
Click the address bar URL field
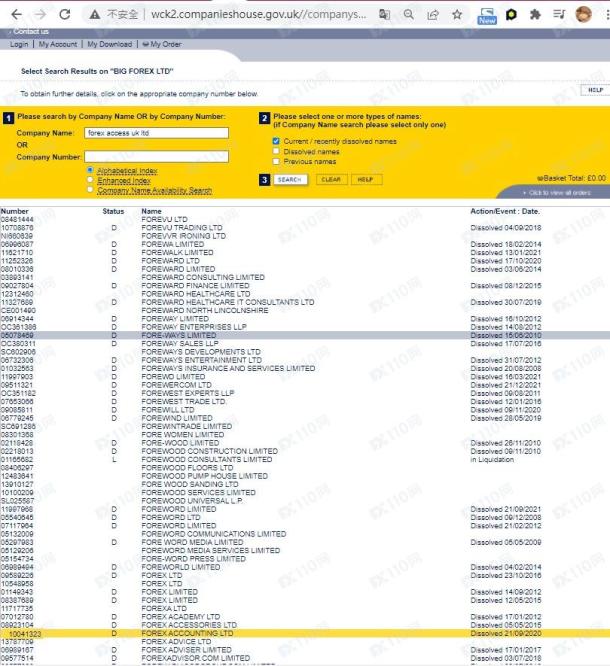(258, 14)
